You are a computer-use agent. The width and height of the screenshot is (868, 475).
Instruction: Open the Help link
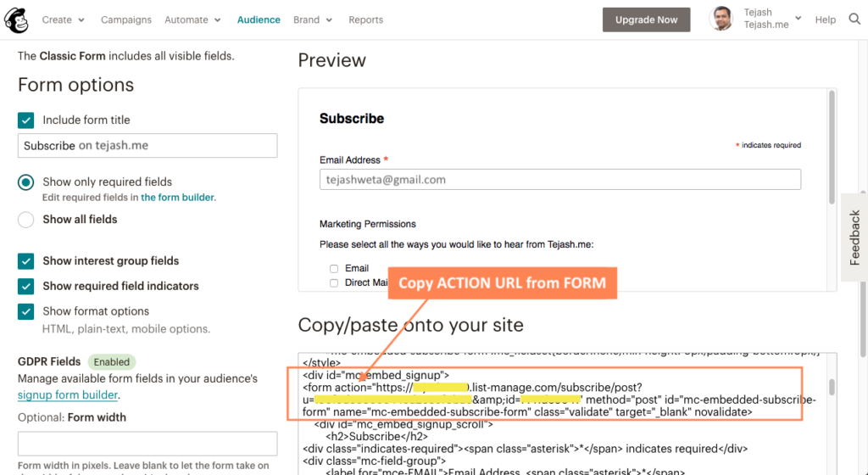coord(825,20)
